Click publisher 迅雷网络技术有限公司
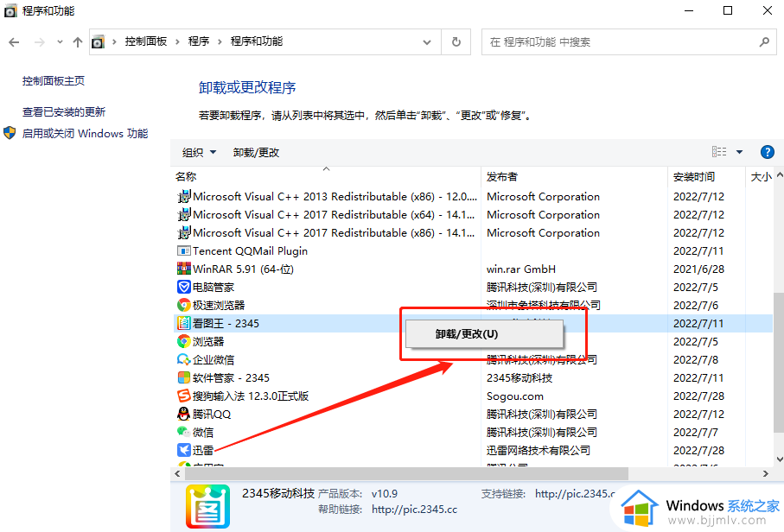The height and width of the screenshot is (532, 784). (539, 450)
